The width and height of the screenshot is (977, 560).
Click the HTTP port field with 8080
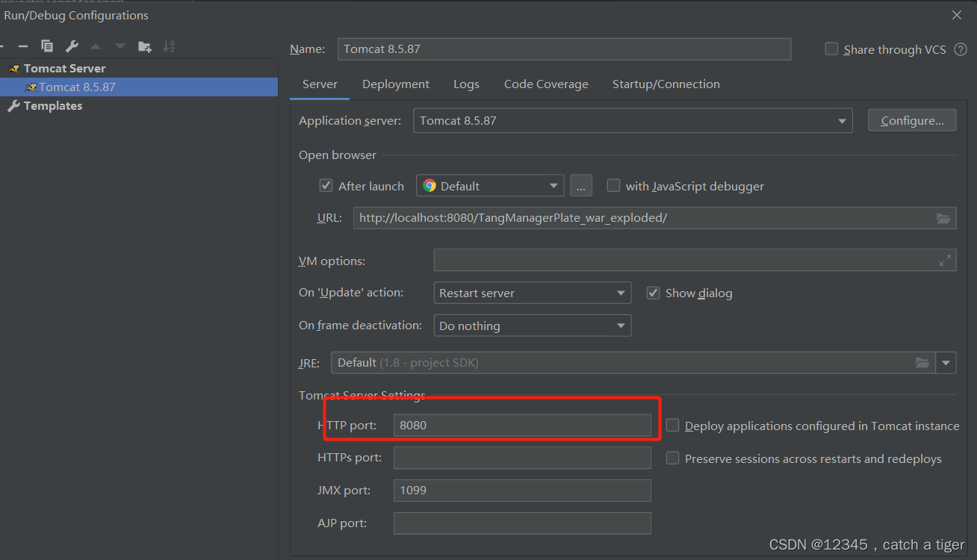[522, 426]
